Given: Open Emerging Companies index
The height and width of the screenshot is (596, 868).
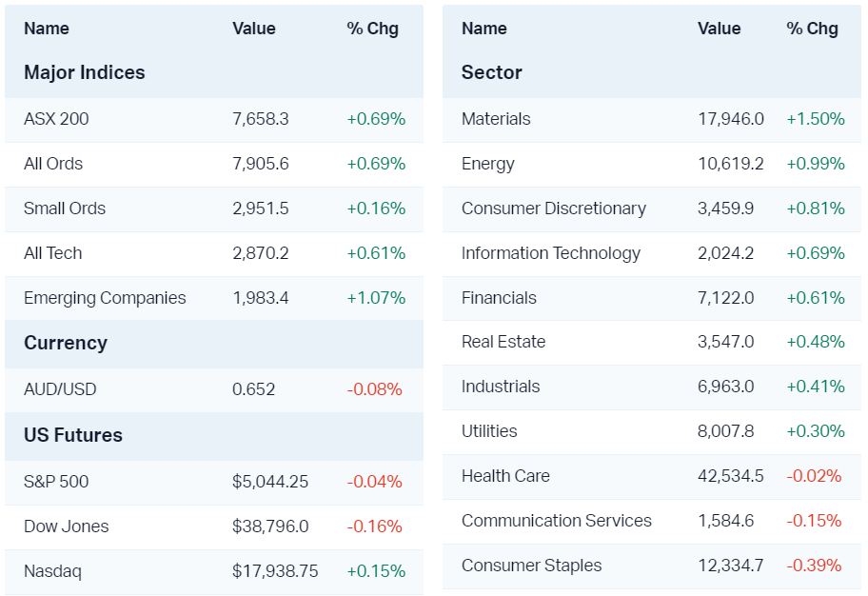Looking at the screenshot, I should (x=105, y=298).
